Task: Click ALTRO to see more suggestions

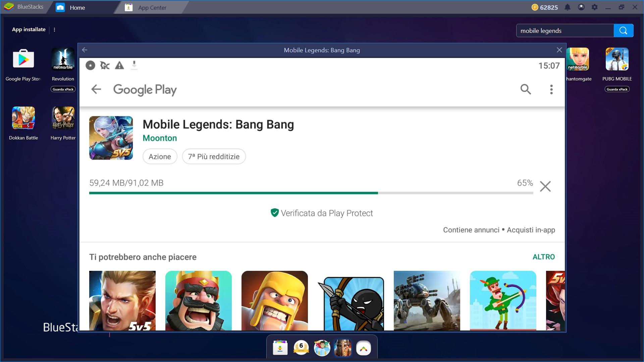Action: 544,257
